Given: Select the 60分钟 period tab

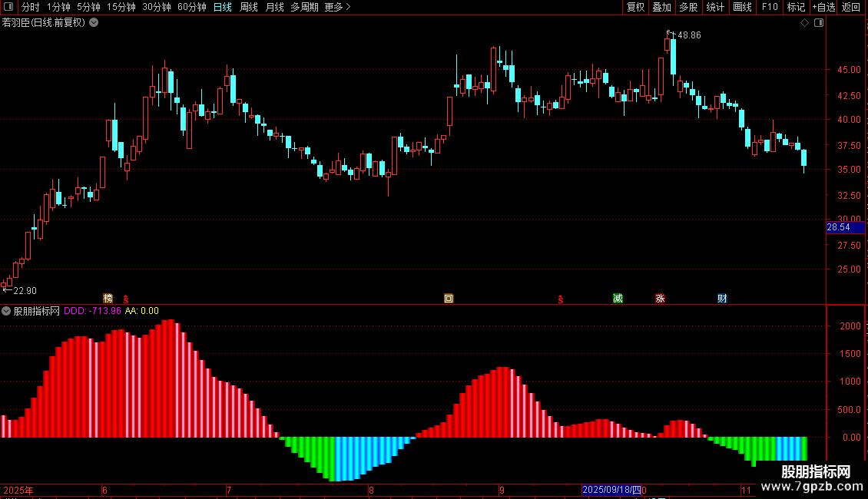Looking at the screenshot, I should [x=192, y=7].
